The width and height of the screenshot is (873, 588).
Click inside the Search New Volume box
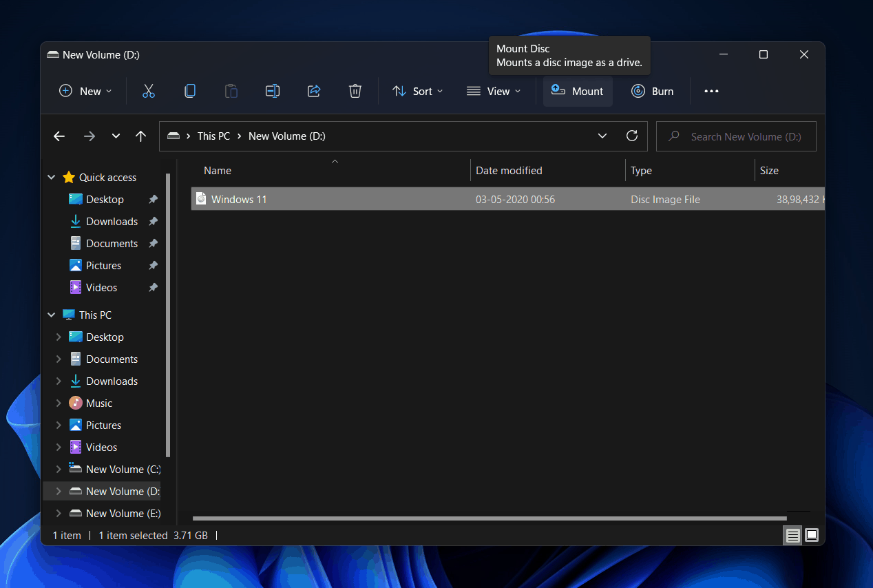[735, 136]
